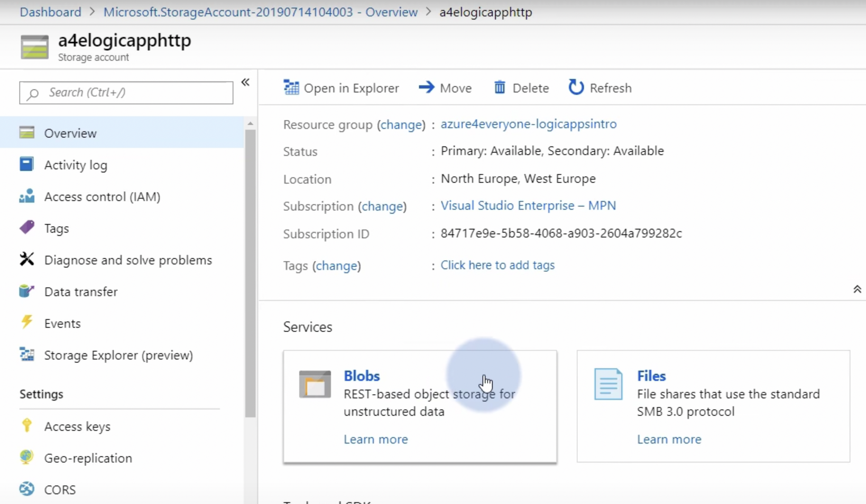Click the Access keys key icon
Viewport: 866px width, 504px height.
[26, 425]
